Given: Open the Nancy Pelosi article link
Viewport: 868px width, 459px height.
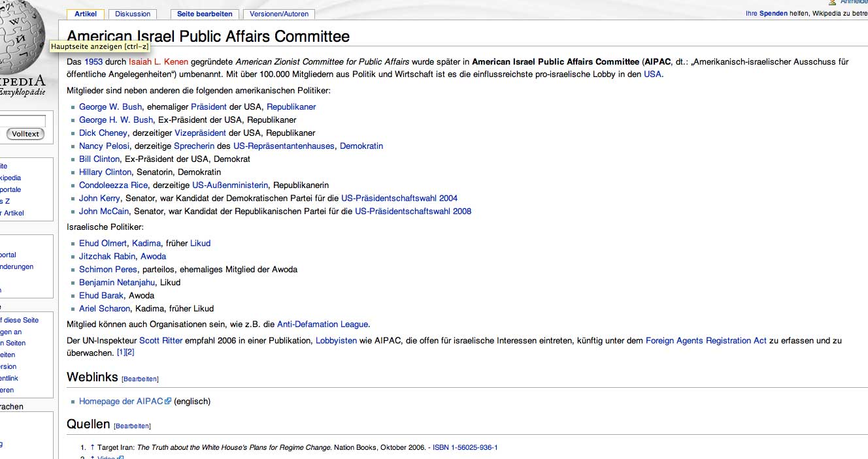Looking at the screenshot, I should 104,146.
